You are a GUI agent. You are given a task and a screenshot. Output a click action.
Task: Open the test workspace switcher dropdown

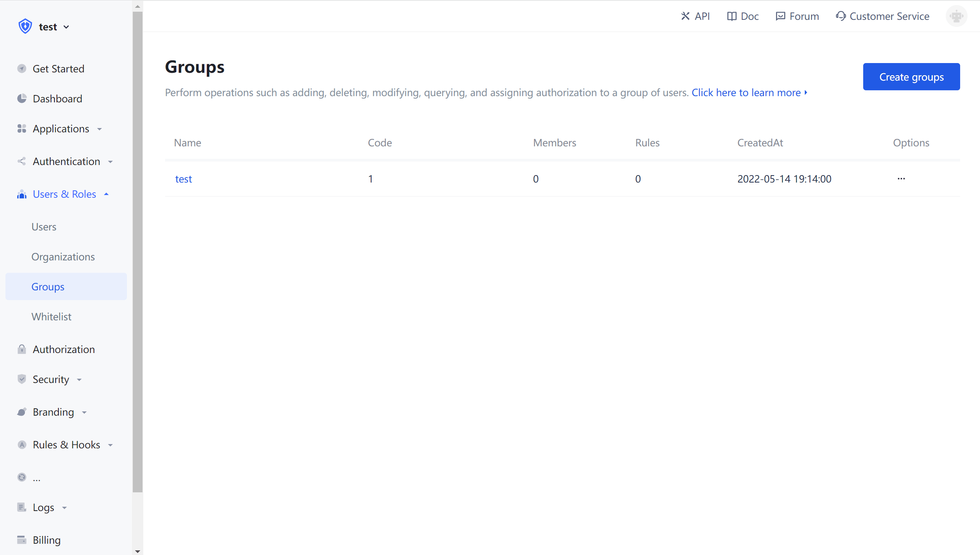coord(66,26)
